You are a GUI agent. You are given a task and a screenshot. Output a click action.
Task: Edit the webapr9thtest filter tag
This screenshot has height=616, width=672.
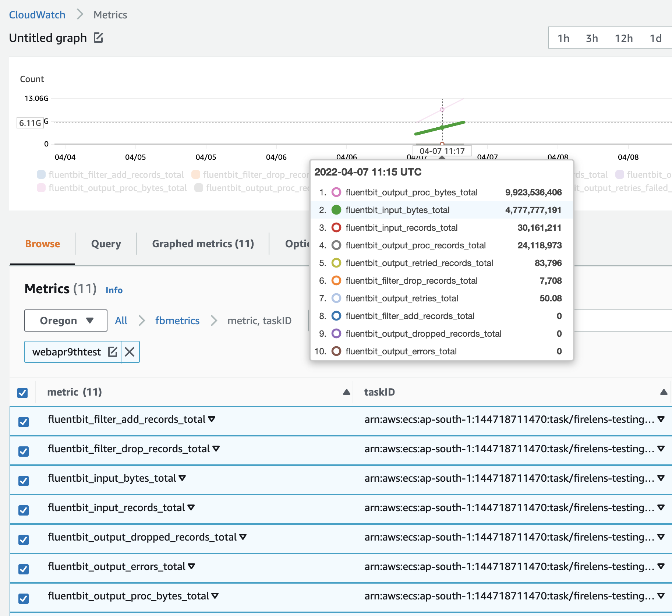click(x=113, y=352)
